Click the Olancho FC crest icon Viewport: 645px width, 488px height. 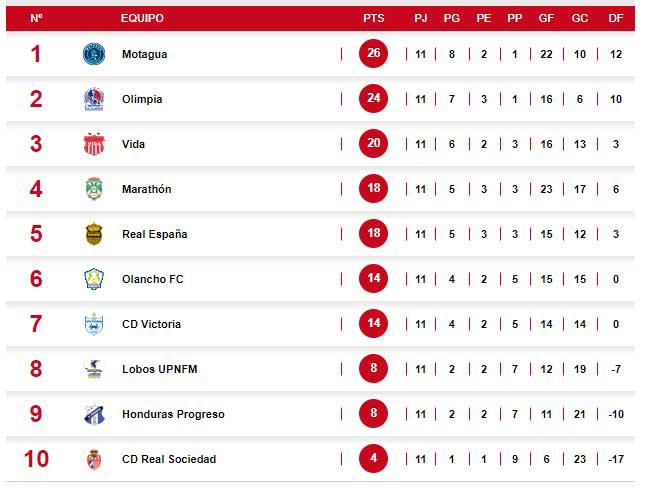94,279
